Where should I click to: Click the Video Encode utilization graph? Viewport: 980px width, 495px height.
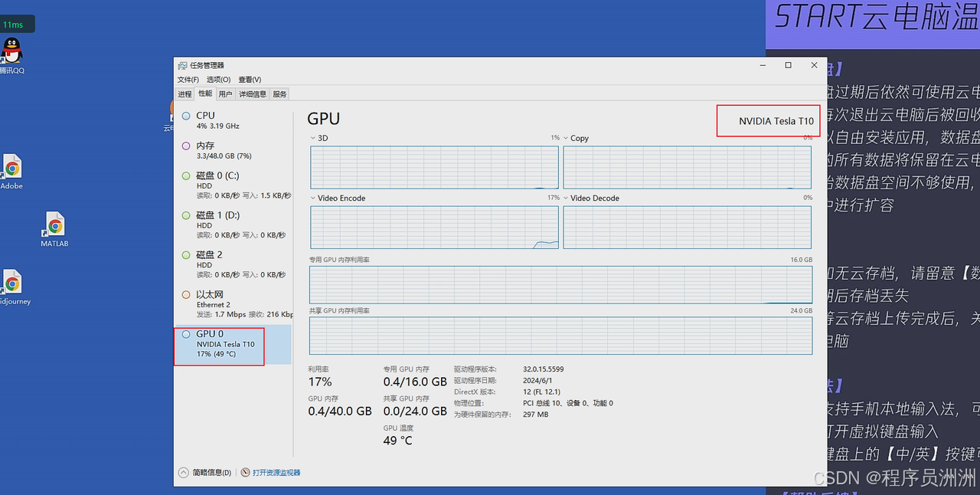pyautogui.click(x=435, y=227)
